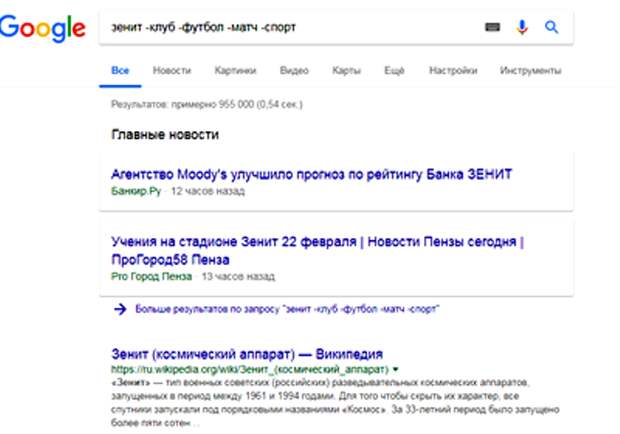The height and width of the screenshot is (434, 620).
Task: Click the blue magnifier search button
Action: click(x=552, y=27)
